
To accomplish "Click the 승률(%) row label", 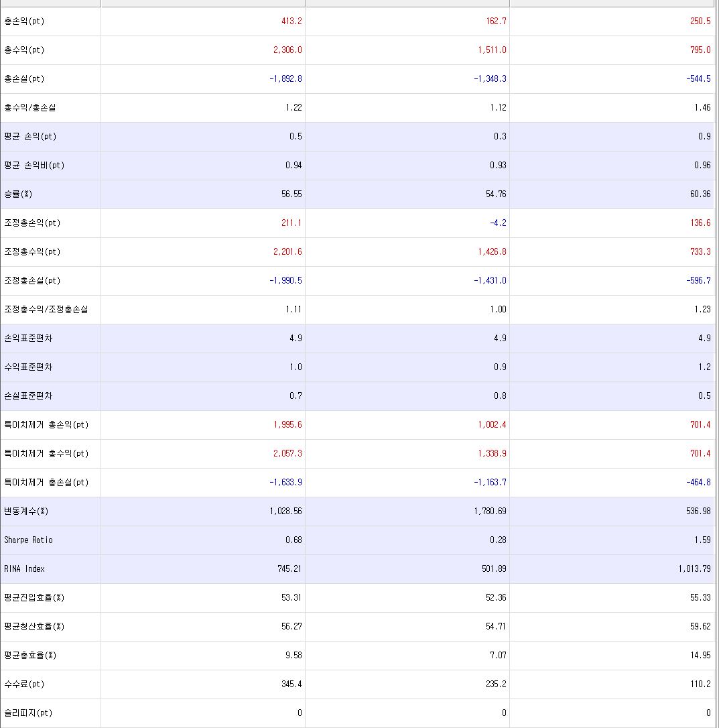I will 18,194.
